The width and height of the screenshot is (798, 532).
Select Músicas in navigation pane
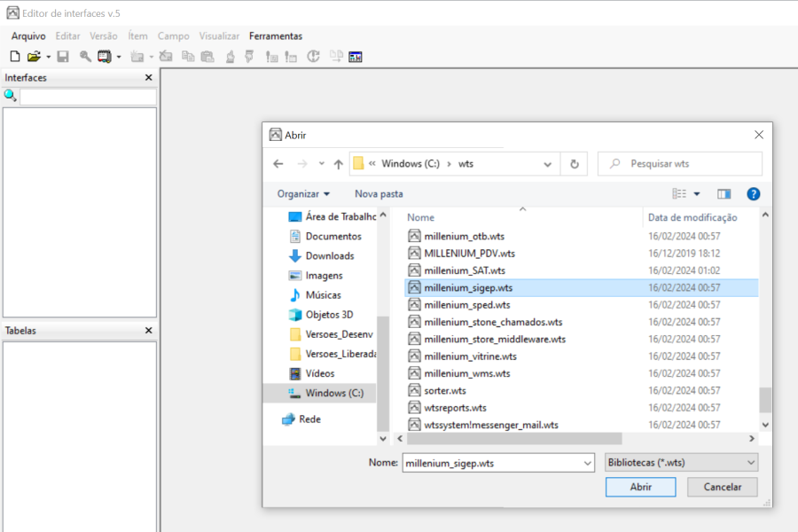point(315,295)
